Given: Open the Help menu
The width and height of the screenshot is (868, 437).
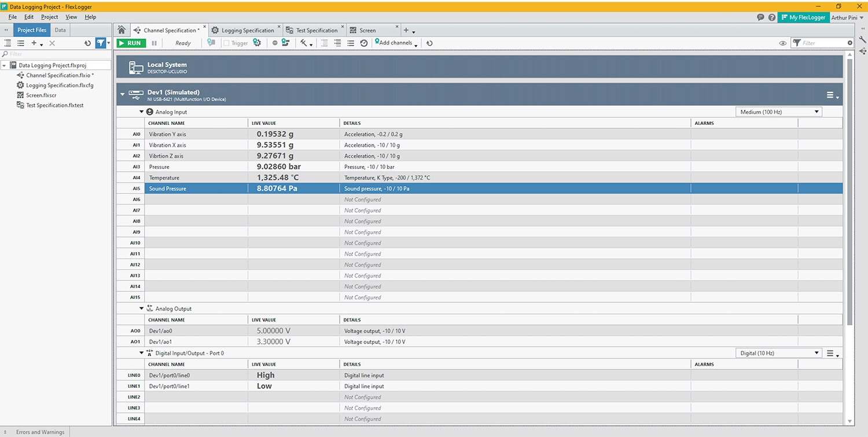Looking at the screenshot, I should [x=90, y=17].
